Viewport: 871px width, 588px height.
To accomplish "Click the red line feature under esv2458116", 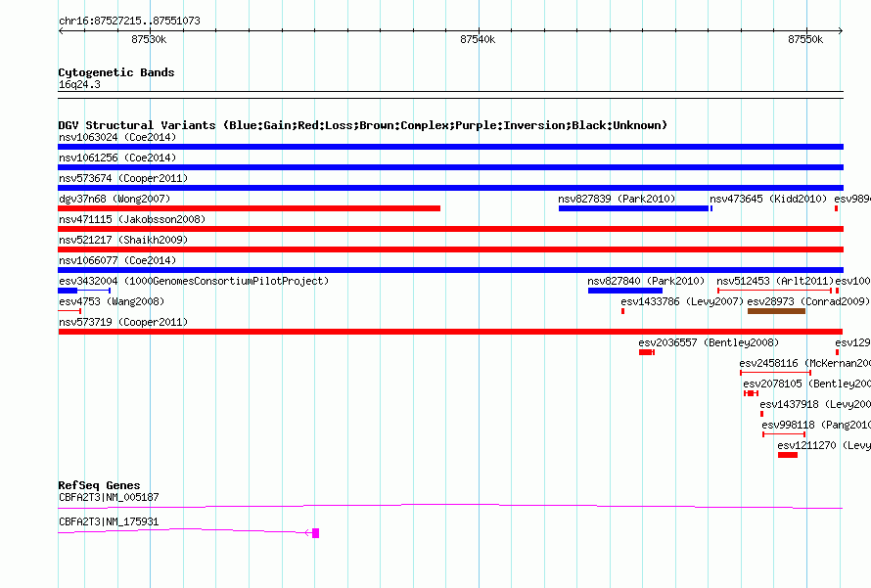I will [x=775, y=373].
